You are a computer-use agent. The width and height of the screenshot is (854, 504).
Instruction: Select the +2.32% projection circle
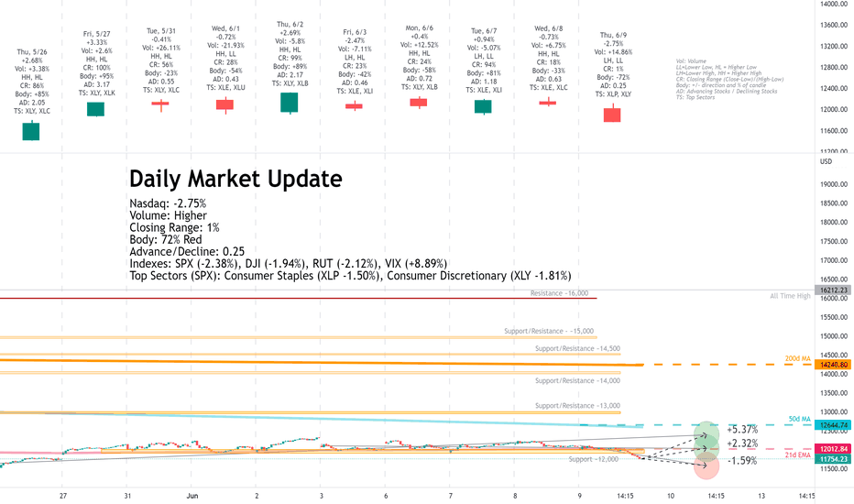coord(706,447)
